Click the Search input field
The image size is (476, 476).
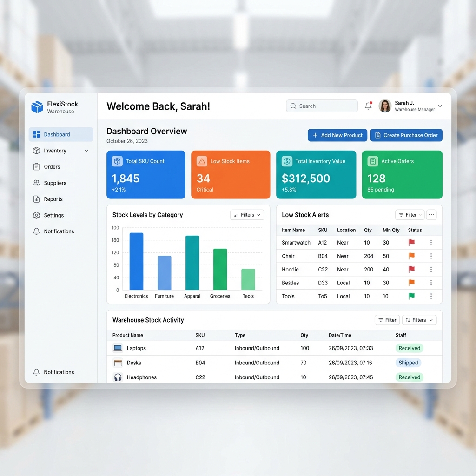pyautogui.click(x=322, y=106)
